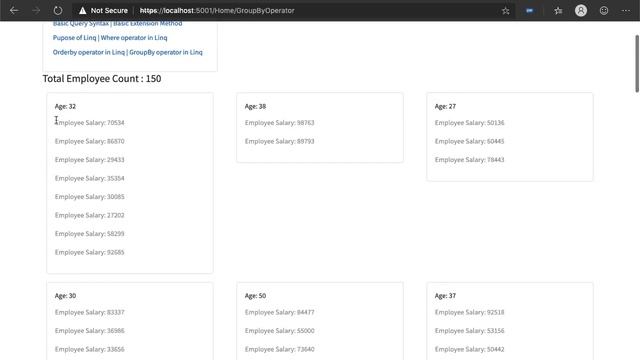The width and height of the screenshot is (640, 360).
Task: Click the Not Secure warning indicator
Action: [103, 11]
